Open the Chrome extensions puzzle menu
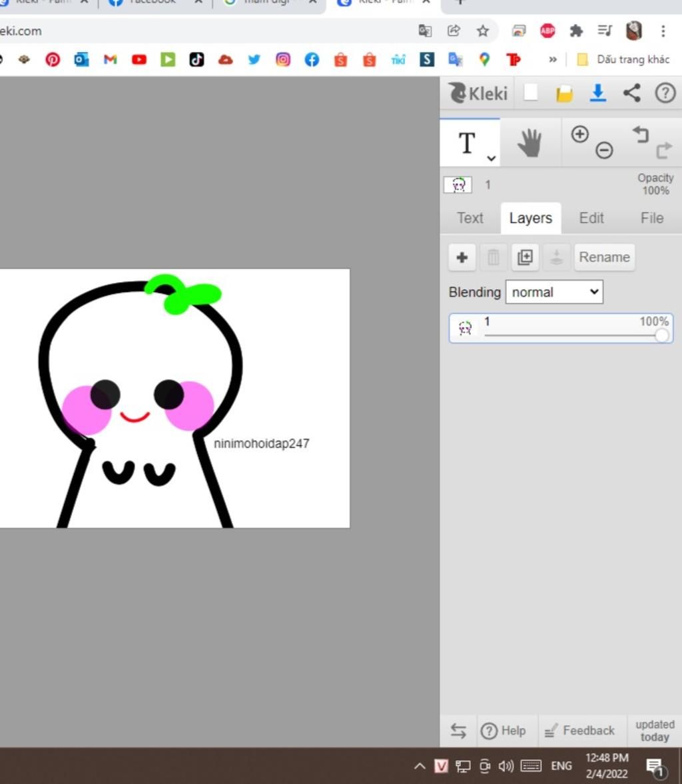Screen dimensions: 682x784 (576, 31)
